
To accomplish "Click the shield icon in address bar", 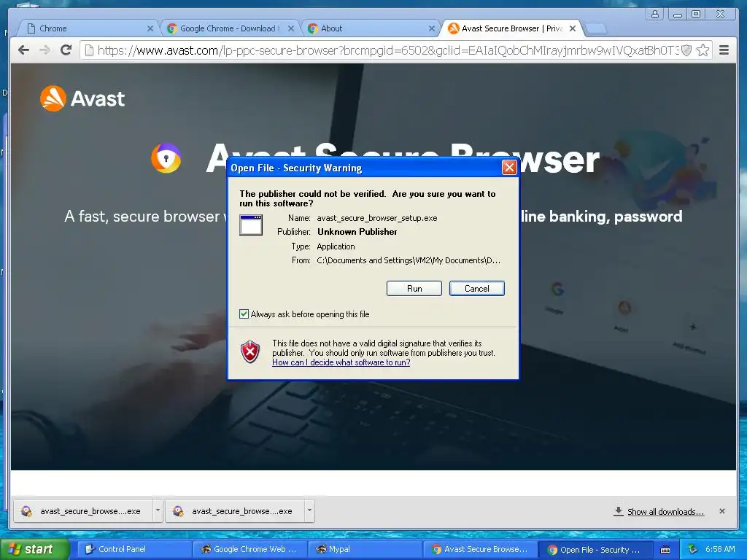I will click(x=686, y=50).
